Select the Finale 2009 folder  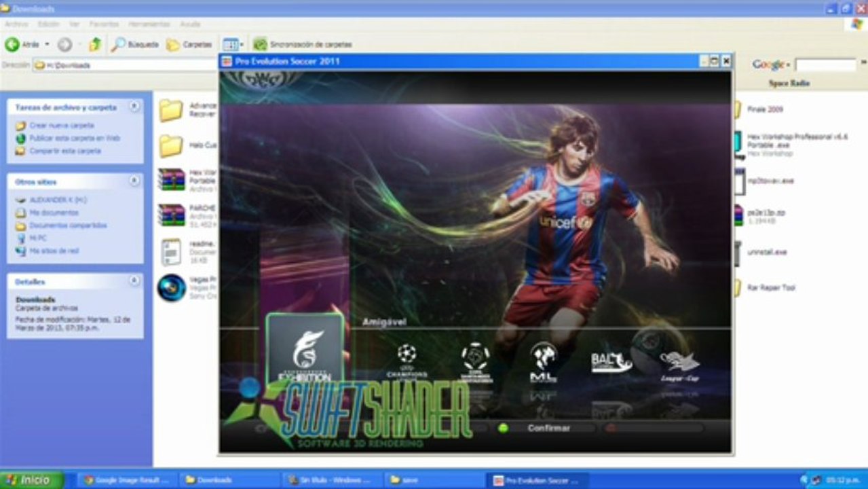click(x=766, y=109)
